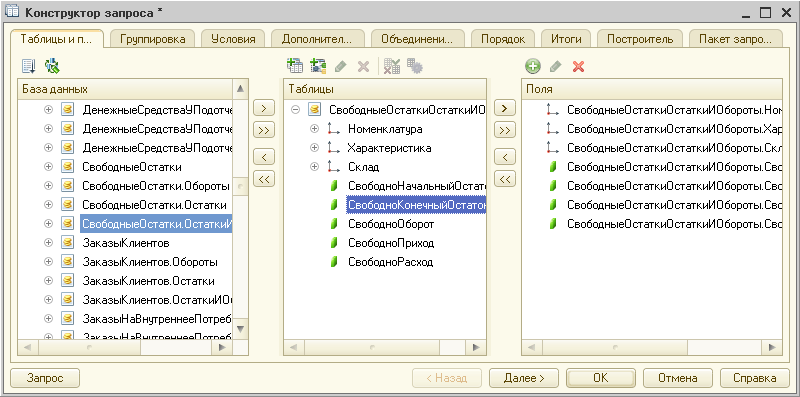Viewport: 800px width, 397px height.
Task: Select the СвободноКонечныйОстаток field
Action: 416,205
